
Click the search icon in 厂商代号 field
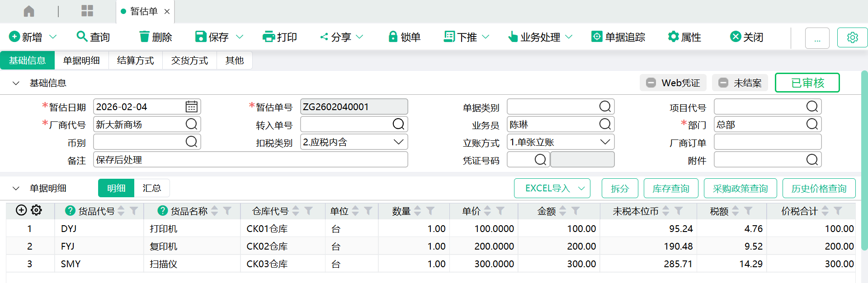tap(191, 125)
